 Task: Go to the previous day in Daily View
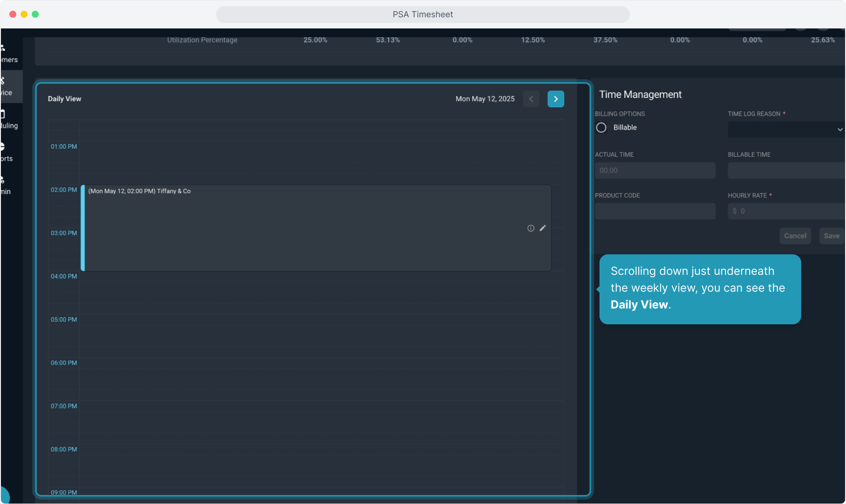531,99
